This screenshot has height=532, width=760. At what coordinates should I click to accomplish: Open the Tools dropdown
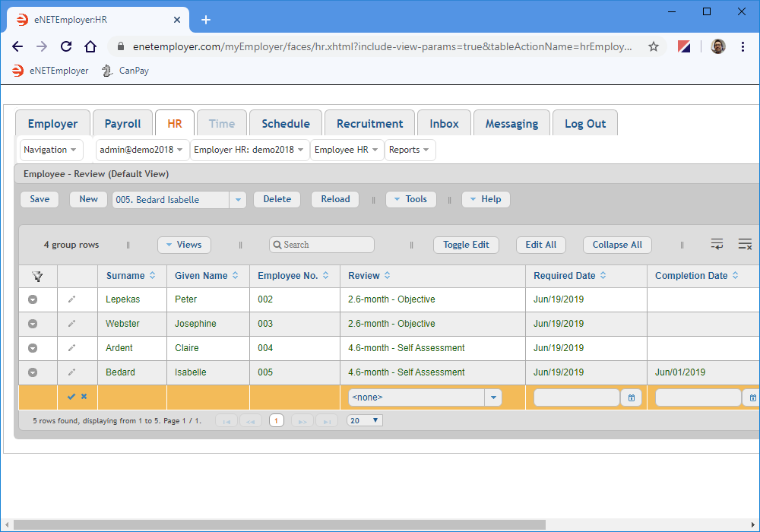(x=410, y=199)
